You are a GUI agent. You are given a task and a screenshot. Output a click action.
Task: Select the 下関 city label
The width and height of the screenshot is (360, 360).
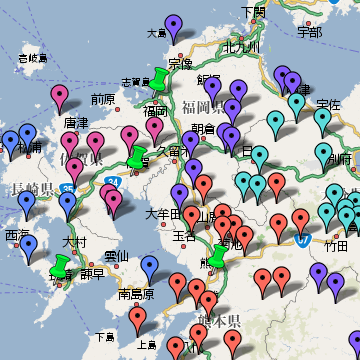click(x=253, y=13)
